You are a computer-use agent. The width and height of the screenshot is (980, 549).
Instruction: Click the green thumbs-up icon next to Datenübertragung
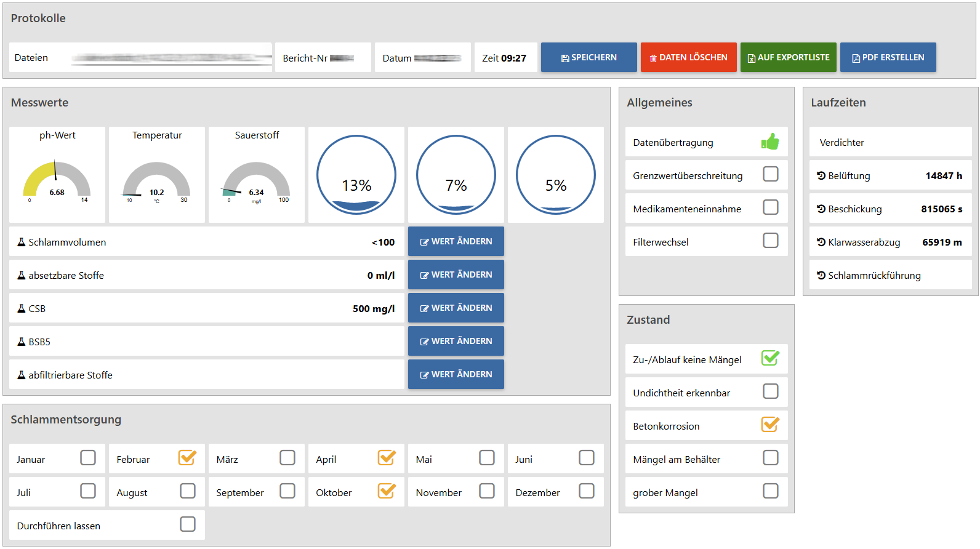[x=769, y=142]
